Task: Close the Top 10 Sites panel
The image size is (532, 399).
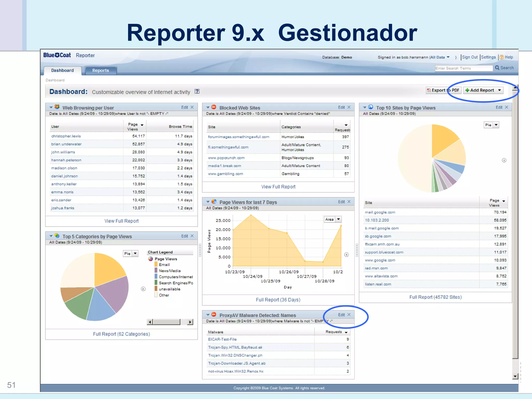Action: pos(507,107)
